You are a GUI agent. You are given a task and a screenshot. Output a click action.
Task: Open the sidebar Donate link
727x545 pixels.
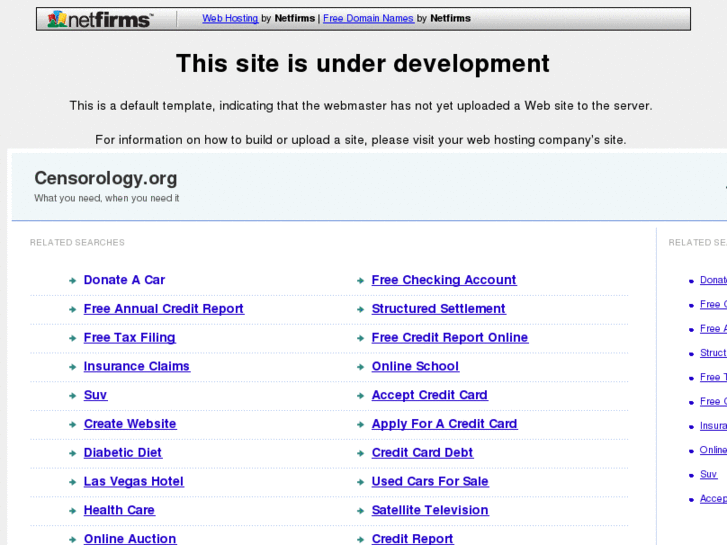coord(713,280)
